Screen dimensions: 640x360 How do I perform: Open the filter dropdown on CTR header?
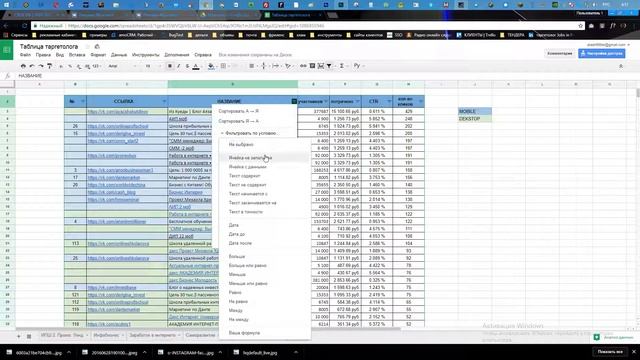click(x=389, y=101)
